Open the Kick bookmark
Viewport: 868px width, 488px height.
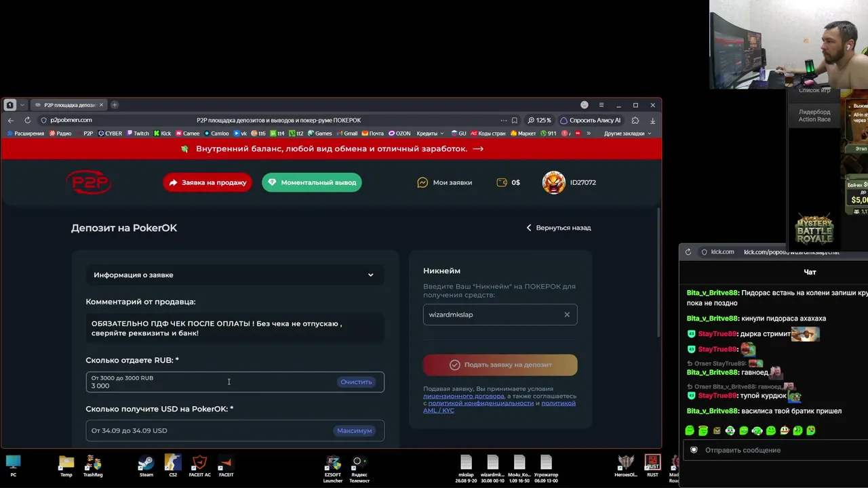pos(162,134)
